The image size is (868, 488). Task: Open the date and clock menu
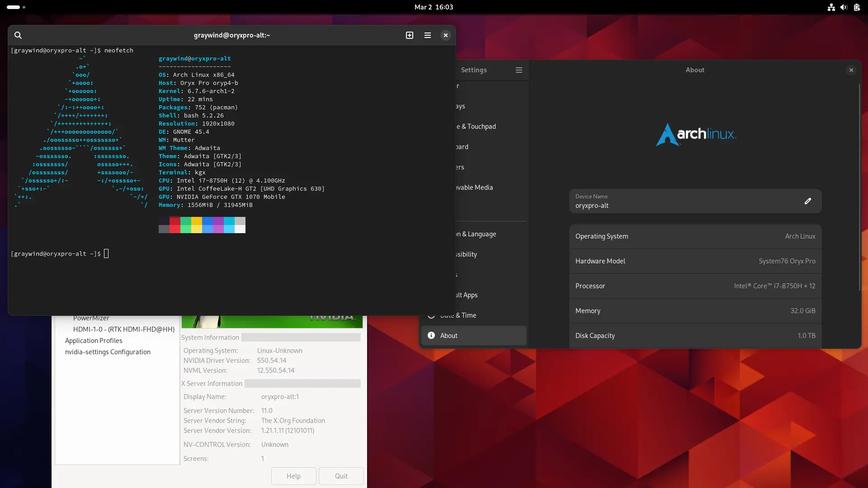tap(434, 7)
